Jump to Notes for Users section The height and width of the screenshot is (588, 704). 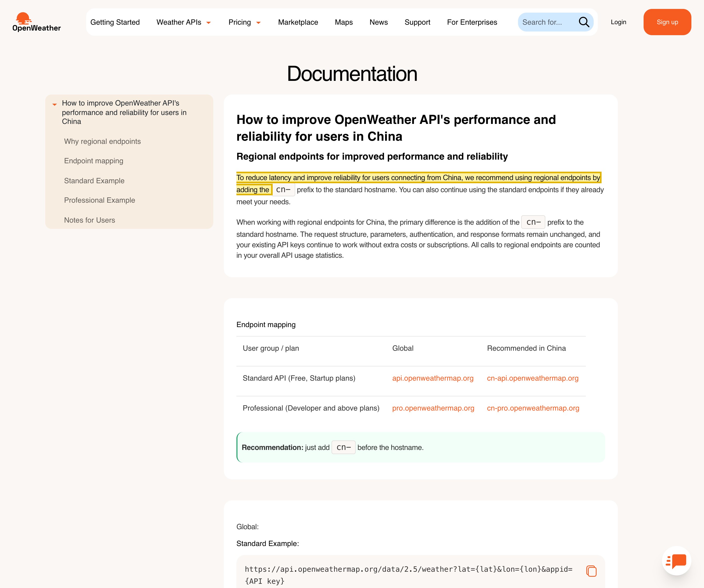click(90, 220)
